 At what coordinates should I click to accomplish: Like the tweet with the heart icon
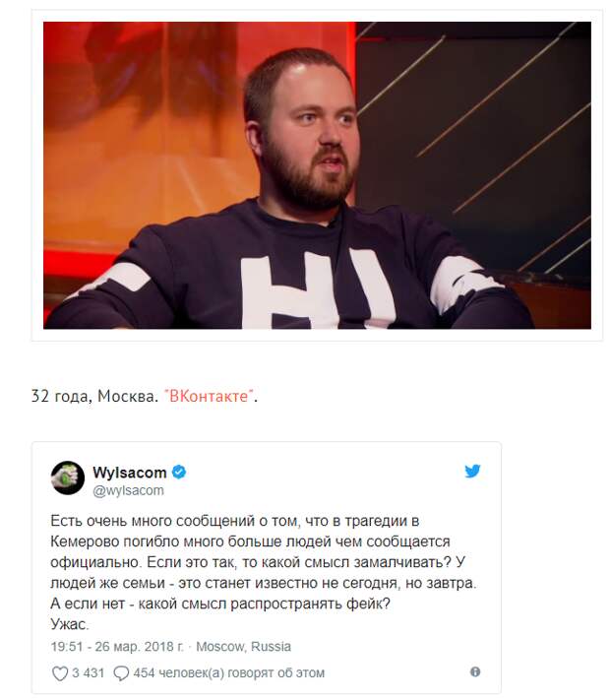(60, 673)
